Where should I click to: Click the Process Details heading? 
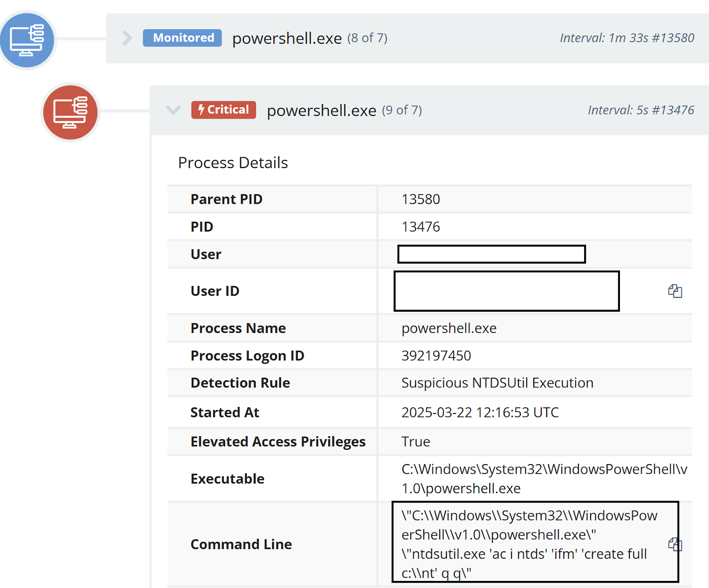(233, 163)
